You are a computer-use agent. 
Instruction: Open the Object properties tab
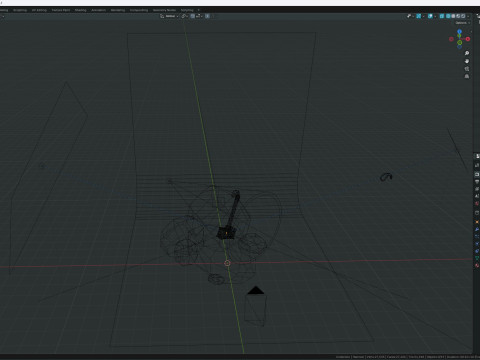click(x=477, y=222)
